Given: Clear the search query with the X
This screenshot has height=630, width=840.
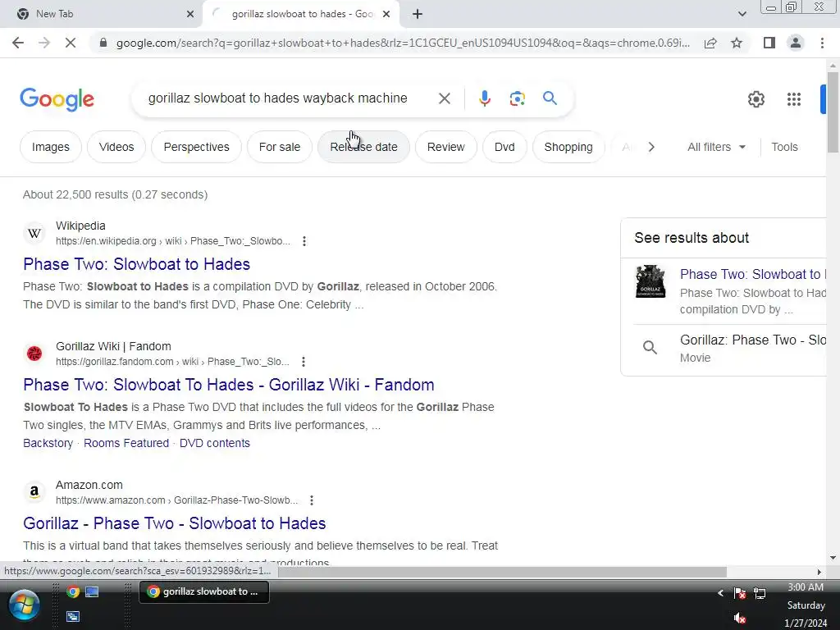Looking at the screenshot, I should tap(444, 98).
